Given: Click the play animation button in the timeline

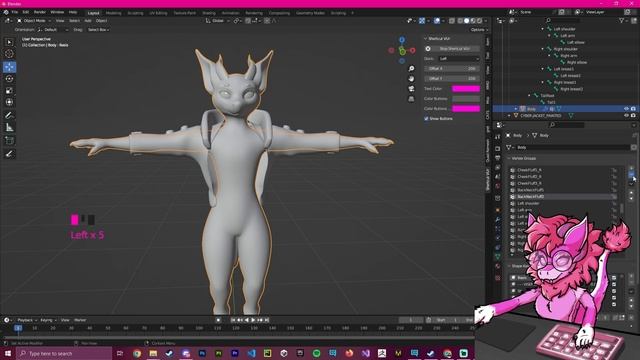Looking at the screenshot, I should pos(253,320).
